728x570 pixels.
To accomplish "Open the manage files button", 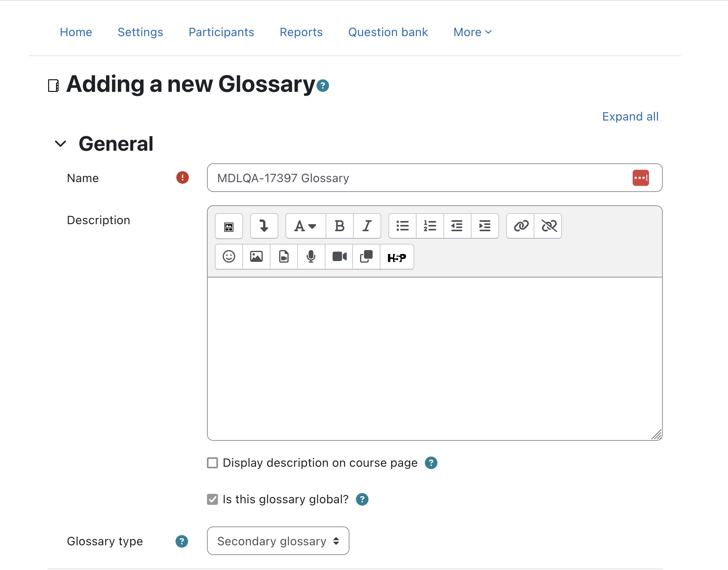I will tap(366, 257).
